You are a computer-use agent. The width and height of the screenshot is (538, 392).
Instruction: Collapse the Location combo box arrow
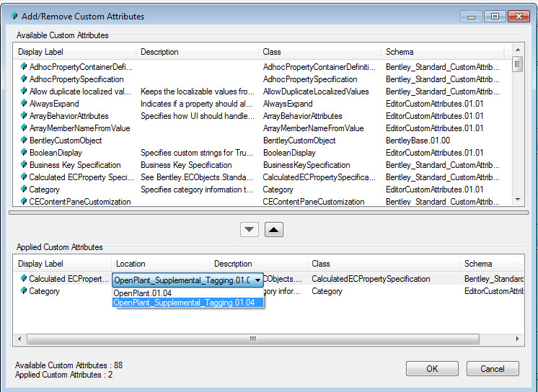click(257, 280)
